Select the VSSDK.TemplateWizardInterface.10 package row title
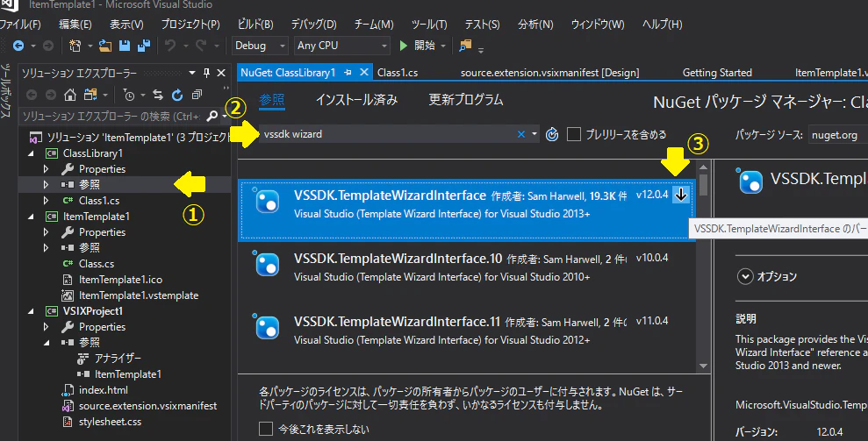The image size is (868, 441). click(398, 259)
